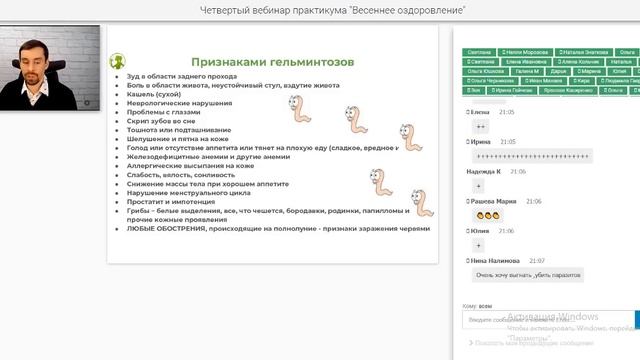Select participant tag Галина М
640x360 pixels.
tap(527, 71)
